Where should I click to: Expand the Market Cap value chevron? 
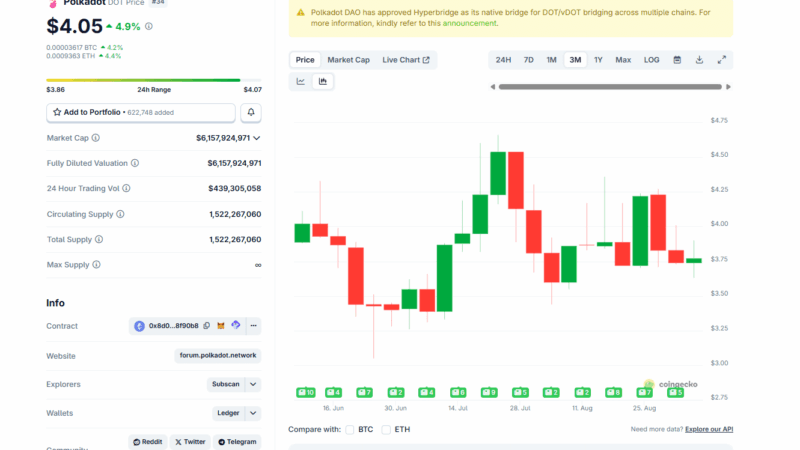(x=257, y=138)
